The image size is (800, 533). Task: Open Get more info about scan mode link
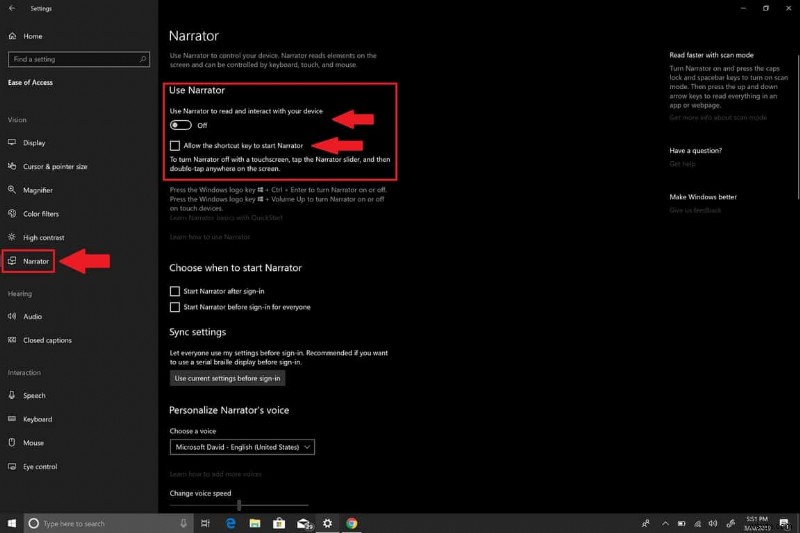point(718,118)
